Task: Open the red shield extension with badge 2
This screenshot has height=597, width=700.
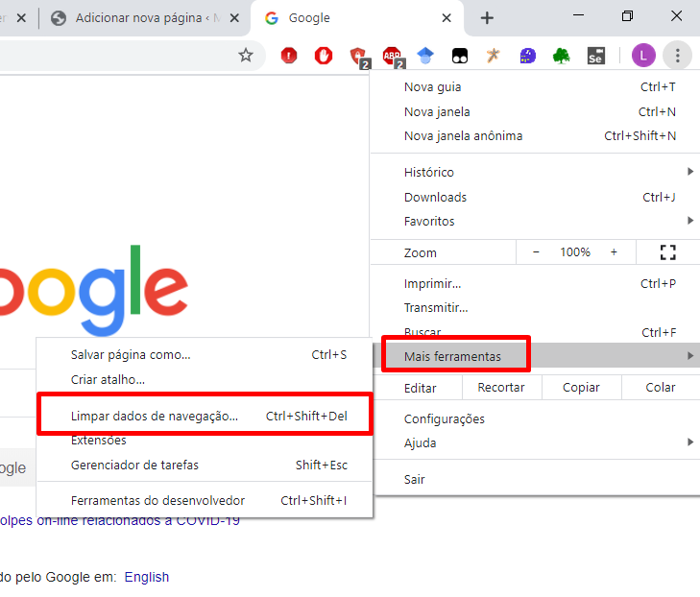Action: (359, 58)
